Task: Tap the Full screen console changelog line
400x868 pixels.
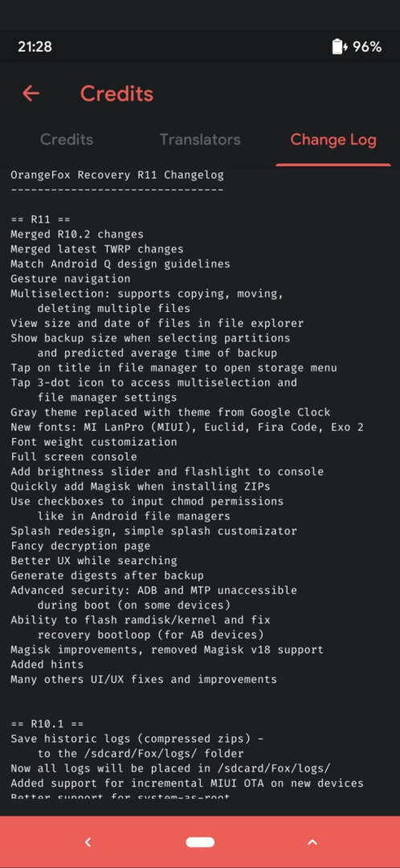Action: (x=74, y=457)
